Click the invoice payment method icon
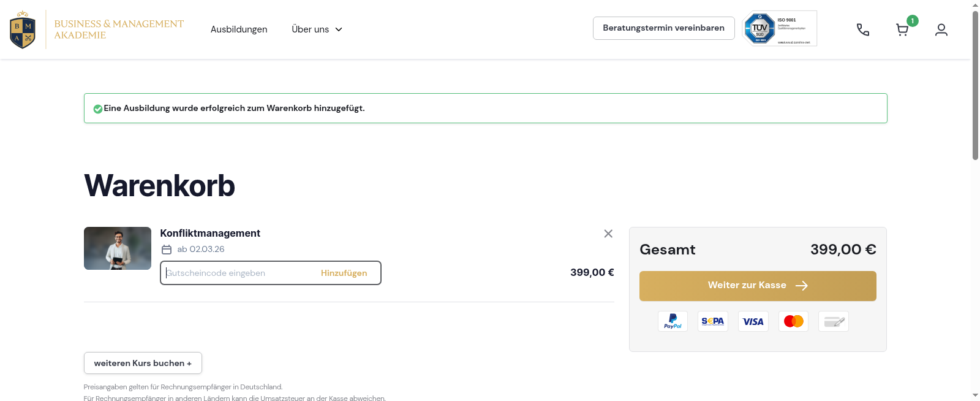 click(833, 321)
